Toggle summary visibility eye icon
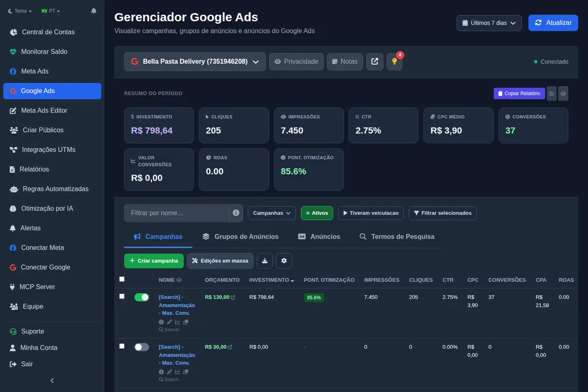Viewport: 588px width, 392px height. 563,93
